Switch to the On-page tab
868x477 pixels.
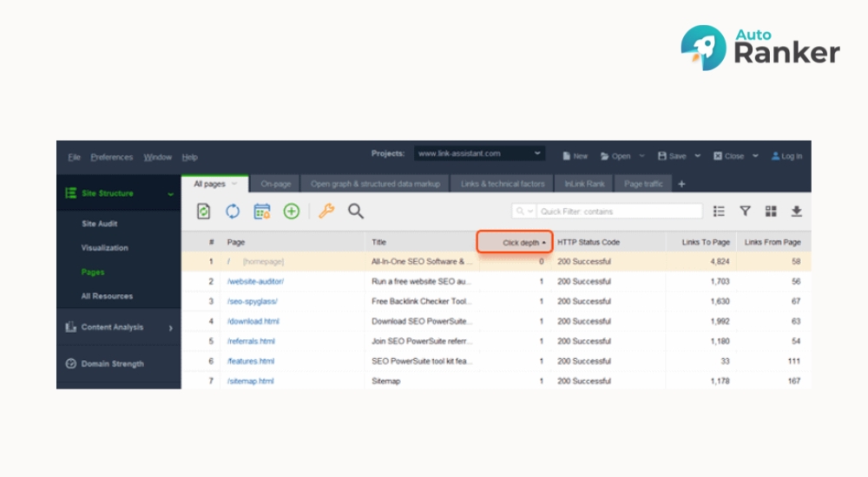tap(276, 184)
